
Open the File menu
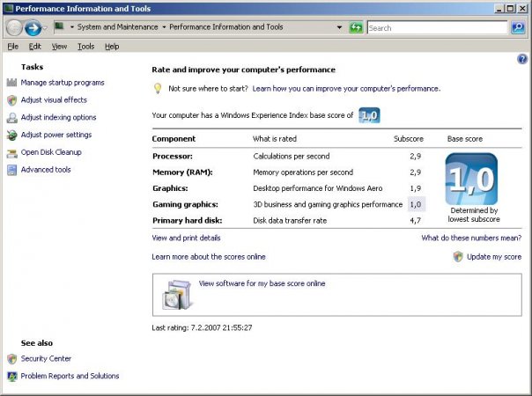coord(13,47)
